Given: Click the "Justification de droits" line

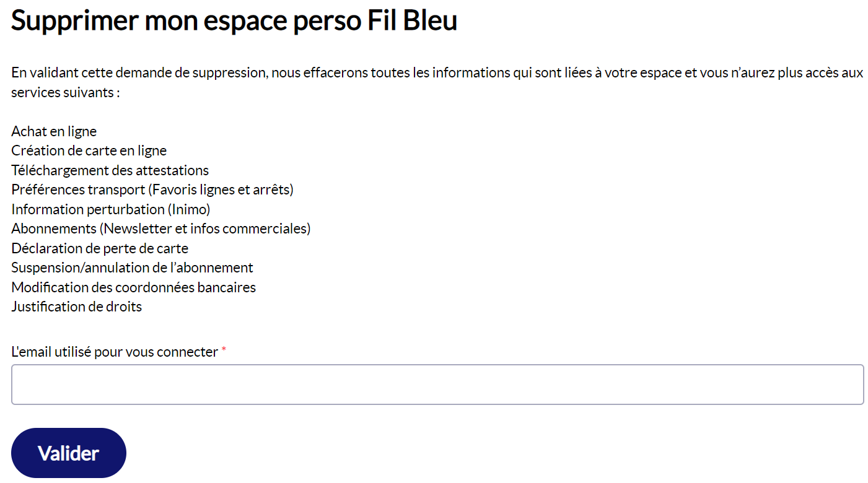Looking at the screenshot, I should 76,307.
